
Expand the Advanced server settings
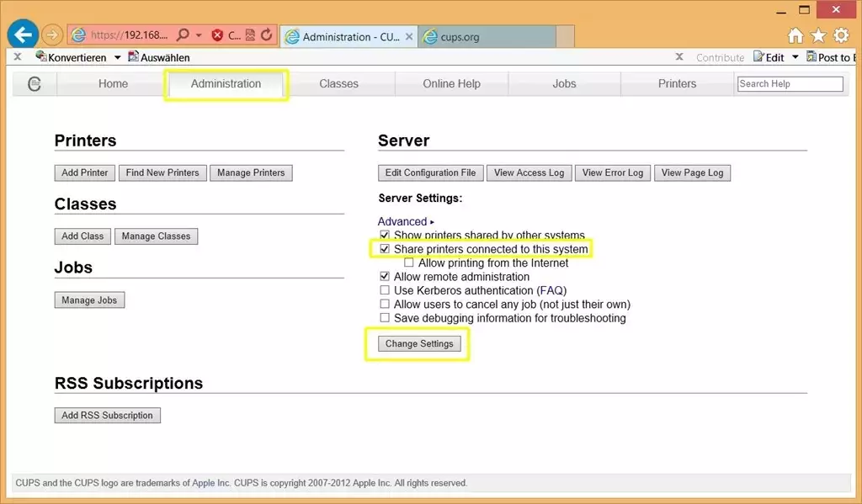click(406, 222)
